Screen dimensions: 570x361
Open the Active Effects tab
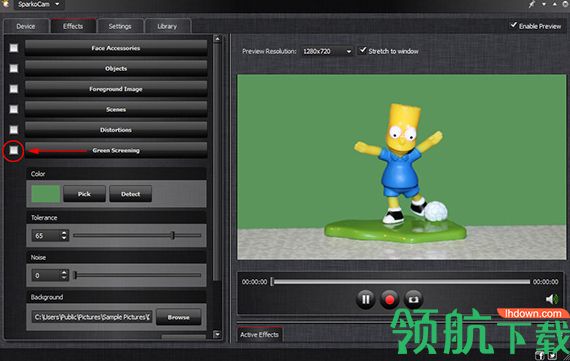tap(259, 334)
